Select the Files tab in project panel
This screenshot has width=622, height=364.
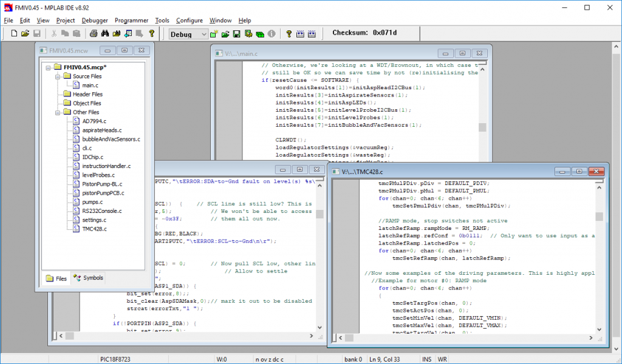click(56, 278)
